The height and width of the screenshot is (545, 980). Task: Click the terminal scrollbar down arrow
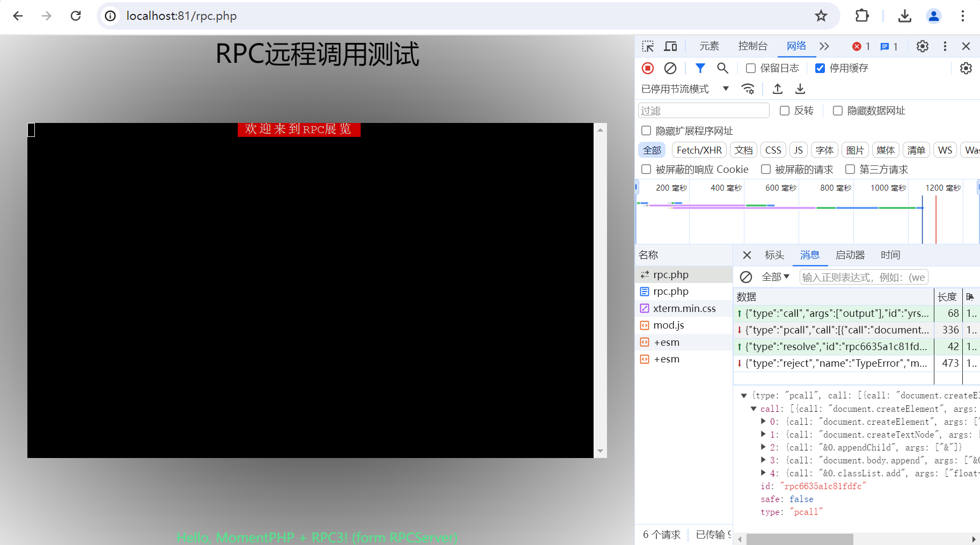point(601,451)
